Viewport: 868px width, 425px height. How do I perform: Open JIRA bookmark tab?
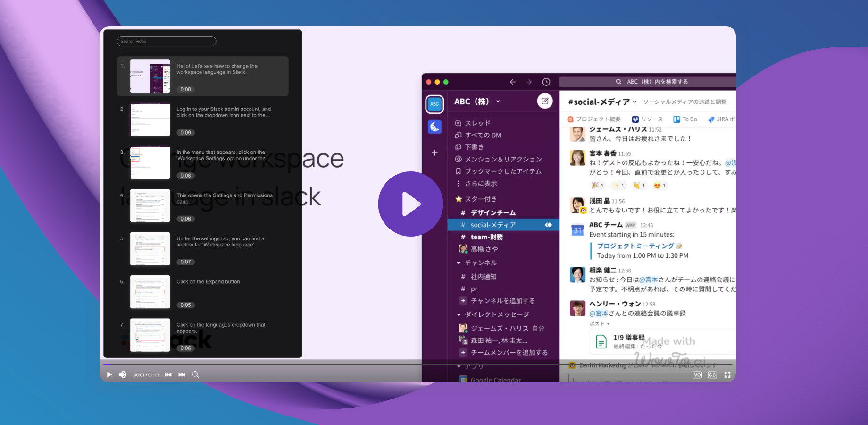click(x=722, y=119)
